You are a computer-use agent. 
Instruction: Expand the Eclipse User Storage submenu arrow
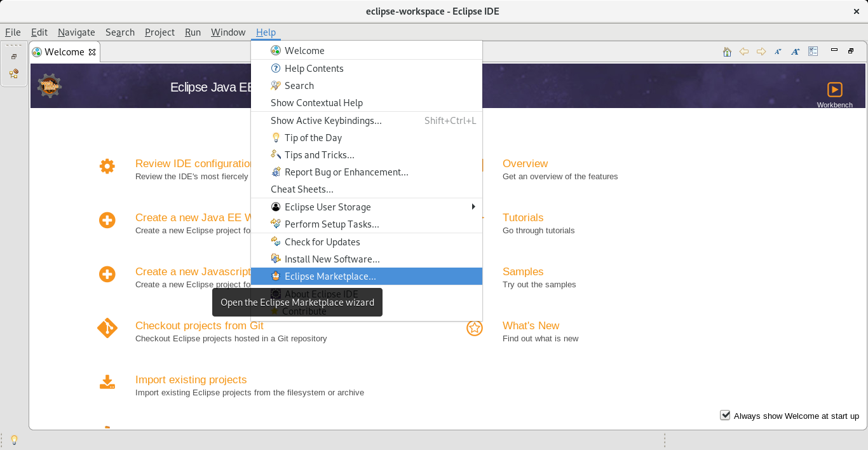point(473,207)
